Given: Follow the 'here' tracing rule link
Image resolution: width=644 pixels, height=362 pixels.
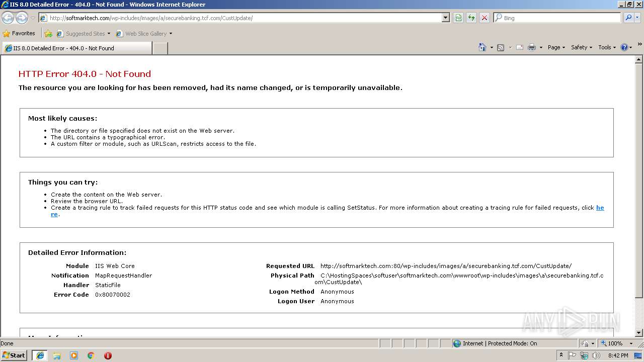Looking at the screenshot, I should [600, 208].
